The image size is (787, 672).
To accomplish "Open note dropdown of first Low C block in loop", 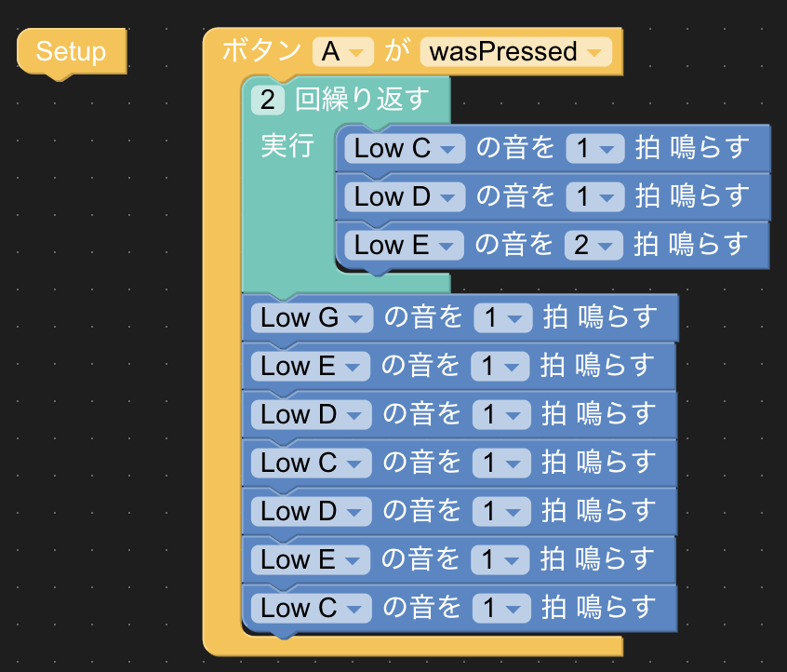I will point(405,149).
